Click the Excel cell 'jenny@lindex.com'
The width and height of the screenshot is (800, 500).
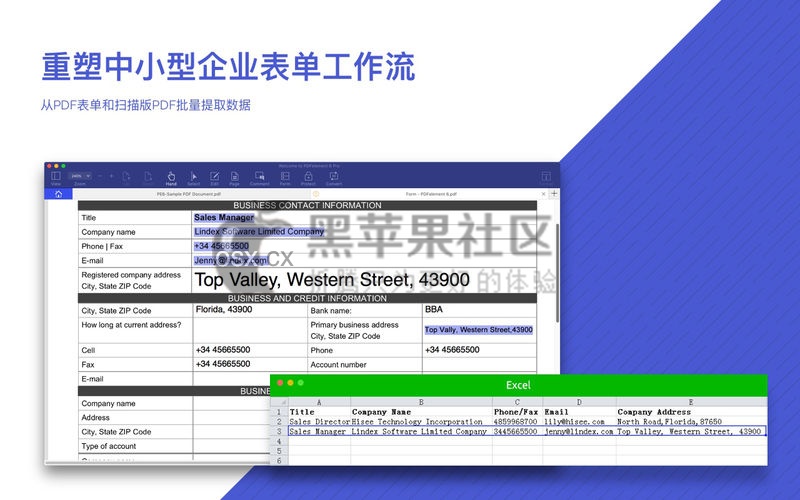pyautogui.click(x=579, y=431)
